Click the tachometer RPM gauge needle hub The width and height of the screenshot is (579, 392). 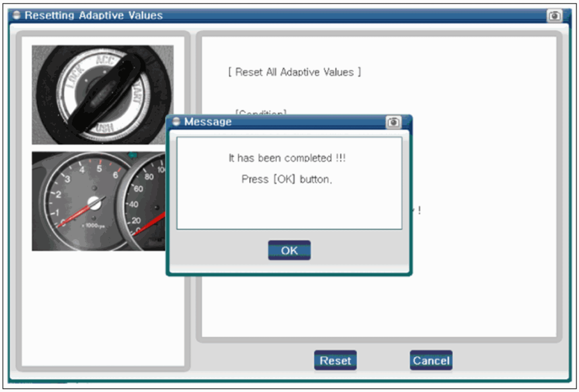pos(94,203)
